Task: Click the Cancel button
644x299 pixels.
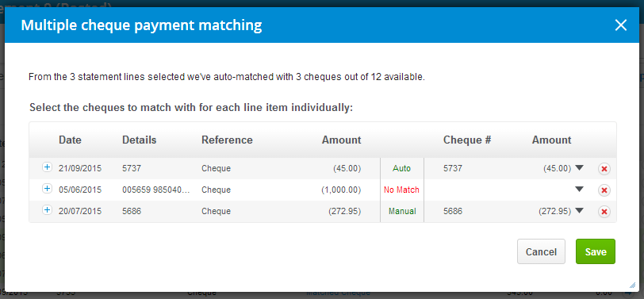Action: [x=542, y=251]
